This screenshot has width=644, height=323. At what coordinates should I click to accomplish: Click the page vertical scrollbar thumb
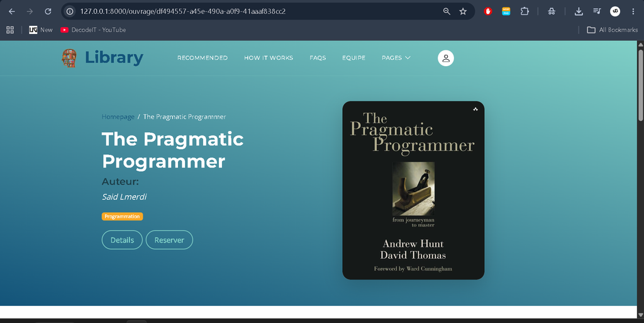pos(640,85)
